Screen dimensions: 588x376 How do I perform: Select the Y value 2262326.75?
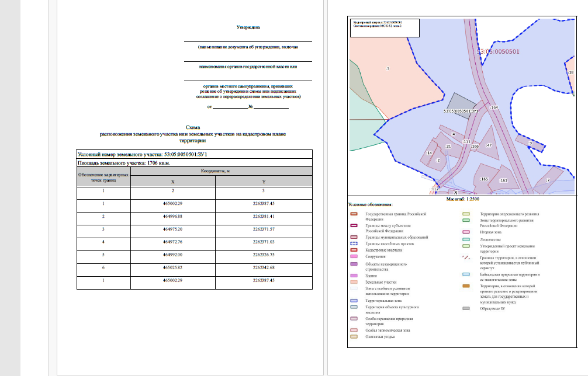(x=264, y=255)
